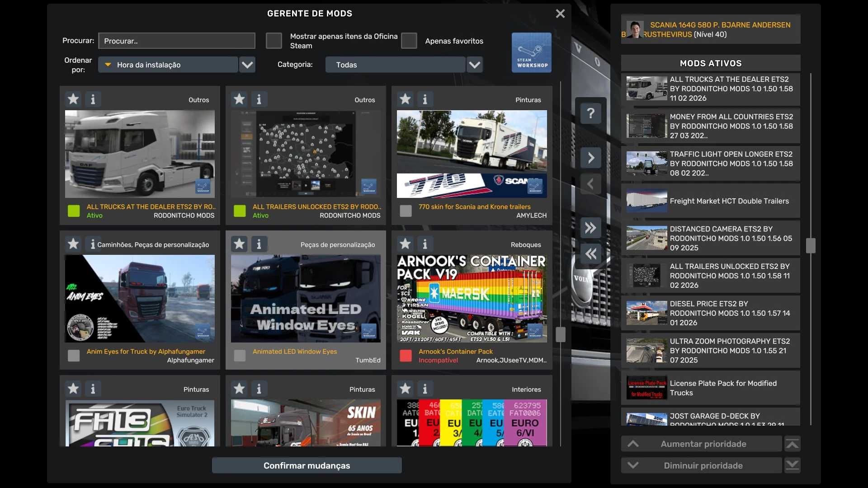Enable Steam Workshop only items checkbox
868x488 pixels.
click(274, 41)
